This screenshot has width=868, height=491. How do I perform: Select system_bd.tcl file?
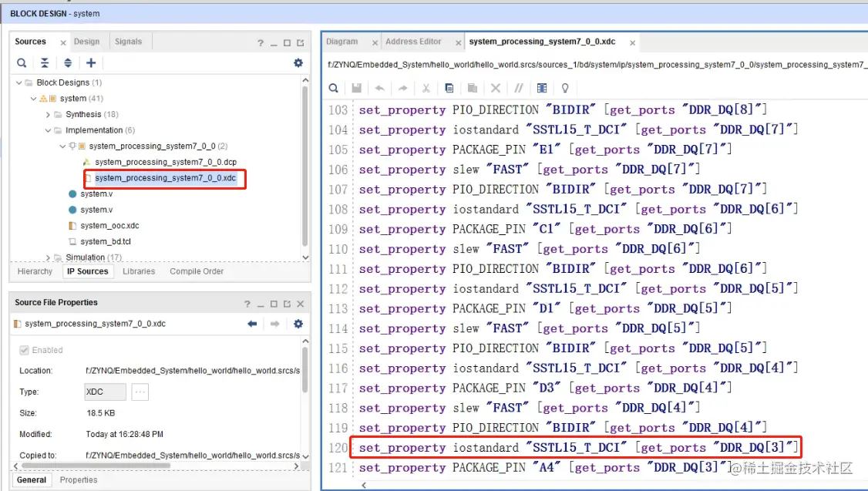click(x=105, y=242)
